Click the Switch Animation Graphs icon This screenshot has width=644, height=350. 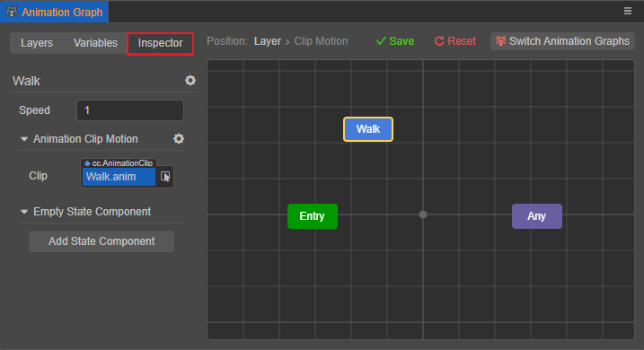500,41
